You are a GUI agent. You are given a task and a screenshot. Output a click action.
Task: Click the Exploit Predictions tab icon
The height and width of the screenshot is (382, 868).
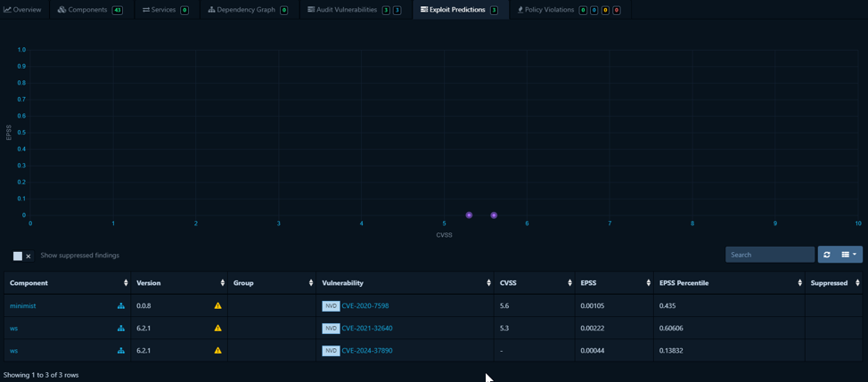coord(424,10)
